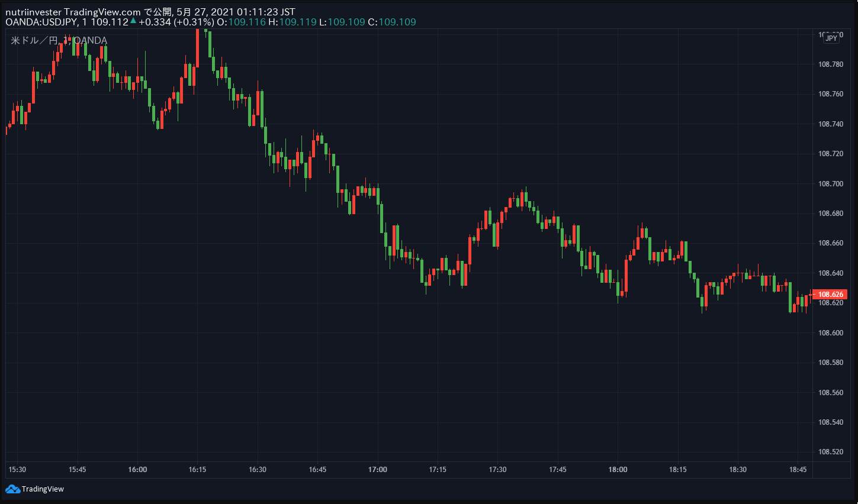Click the TradingView cloud logo icon
858x504 pixels.
click(12, 489)
